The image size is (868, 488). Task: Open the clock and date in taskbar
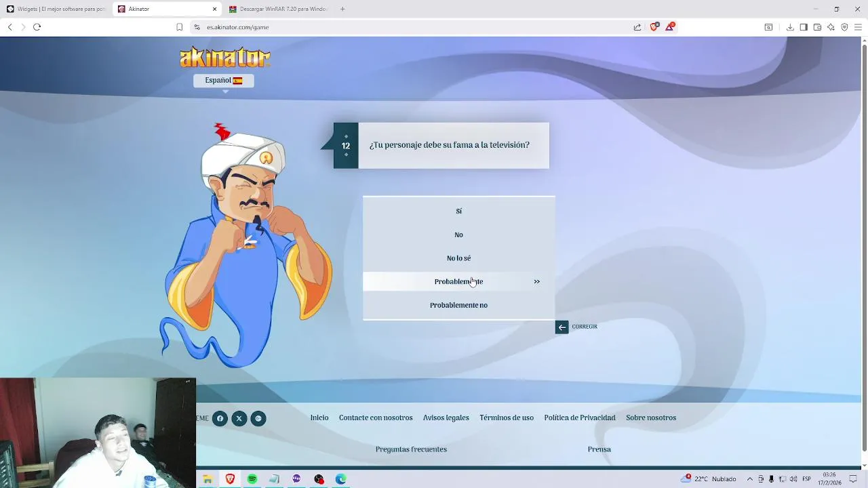[x=829, y=479]
